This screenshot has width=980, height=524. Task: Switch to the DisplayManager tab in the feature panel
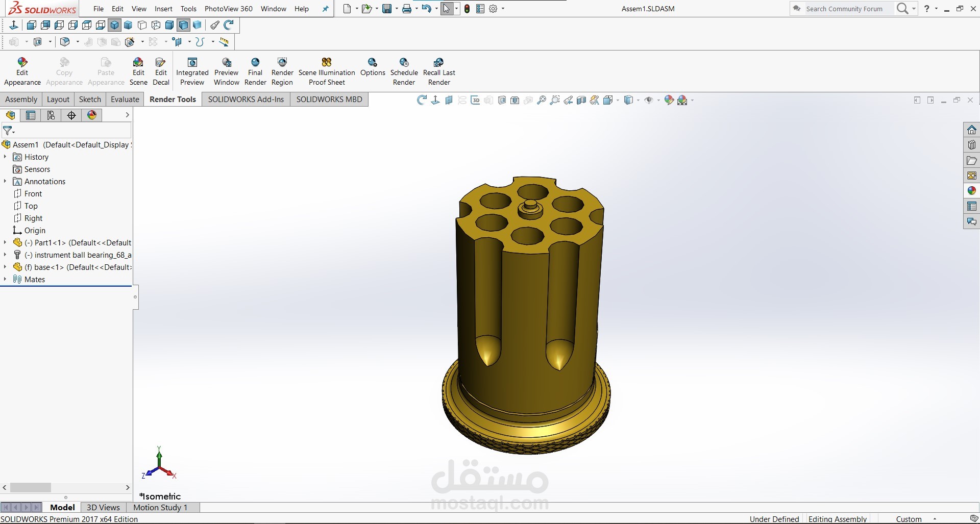click(92, 115)
